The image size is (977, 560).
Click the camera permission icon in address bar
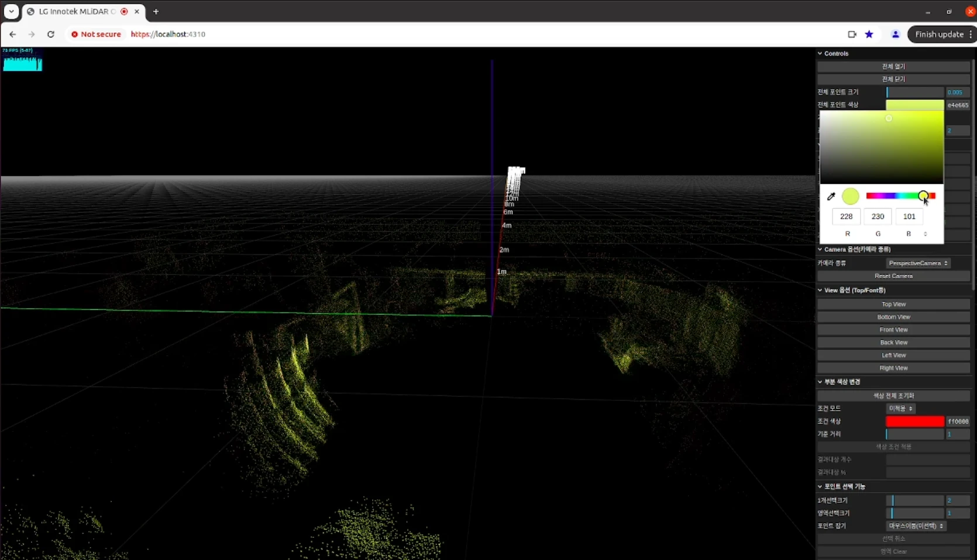pyautogui.click(x=852, y=34)
